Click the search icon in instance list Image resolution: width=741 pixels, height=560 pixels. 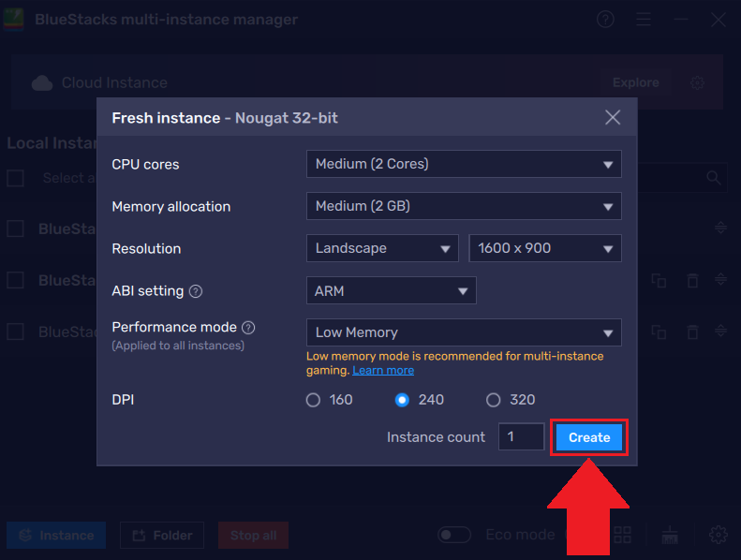pos(714,178)
